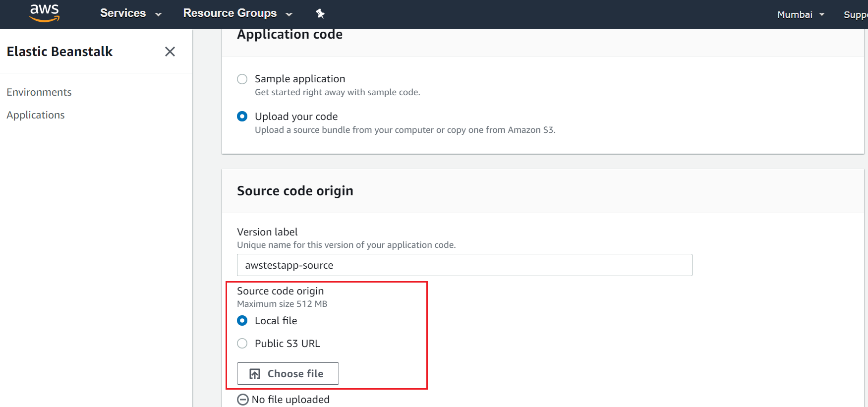
Task: Click the Version label text field
Action: tap(464, 265)
